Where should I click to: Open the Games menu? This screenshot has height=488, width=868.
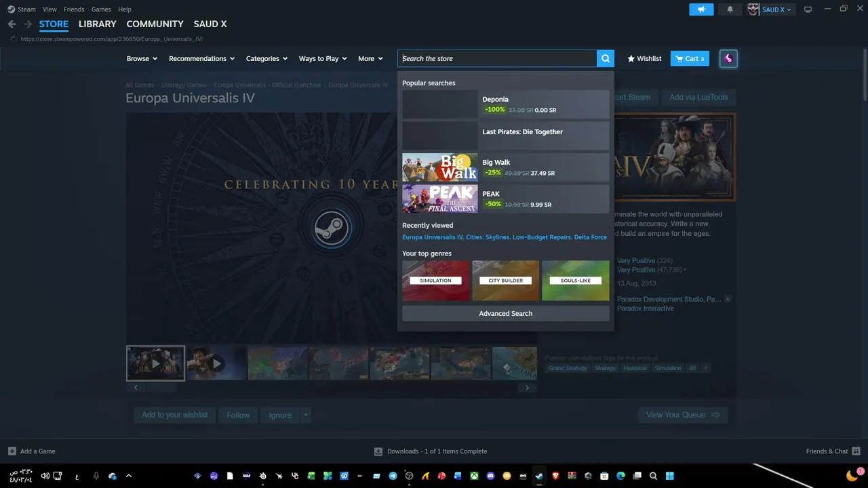101,9
